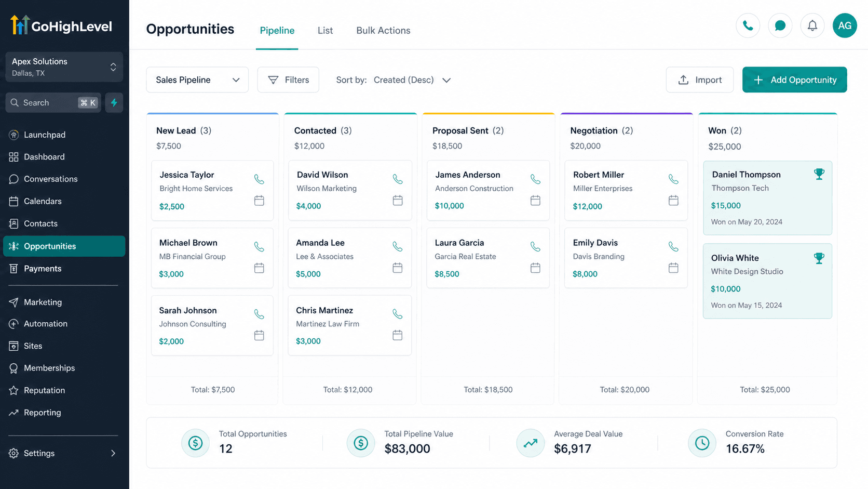Open Memberships from sidebar
The width and height of the screenshot is (868, 489).
tap(64, 368)
